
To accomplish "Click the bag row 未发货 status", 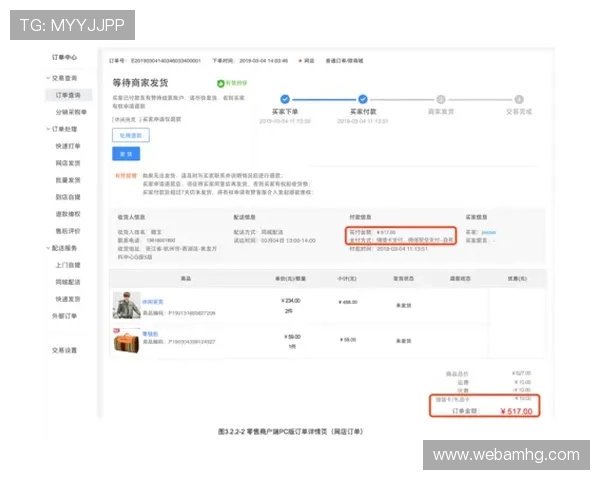I will coord(404,341).
